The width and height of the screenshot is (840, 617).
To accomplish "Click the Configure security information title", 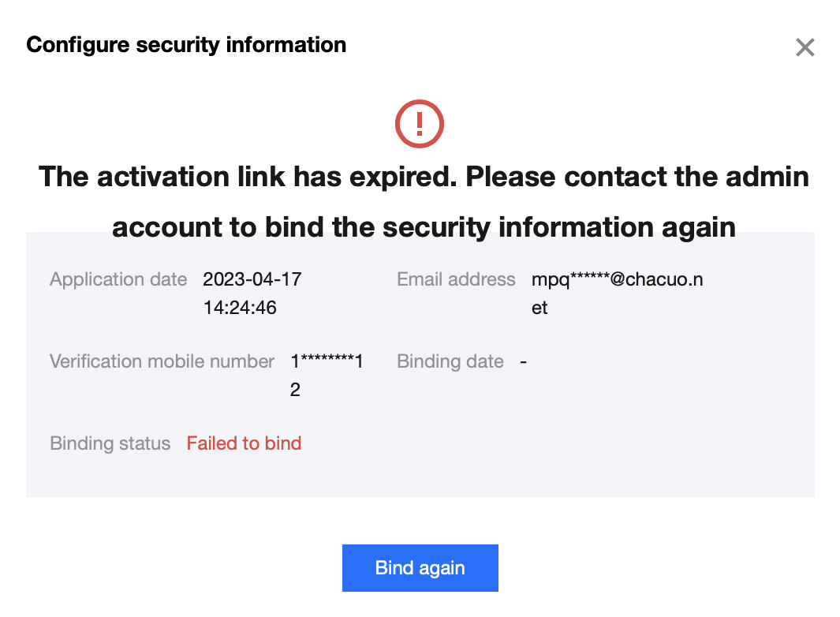I will [186, 45].
